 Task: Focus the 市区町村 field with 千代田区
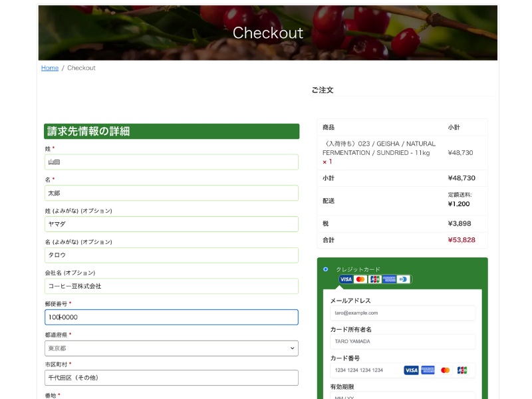172,378
